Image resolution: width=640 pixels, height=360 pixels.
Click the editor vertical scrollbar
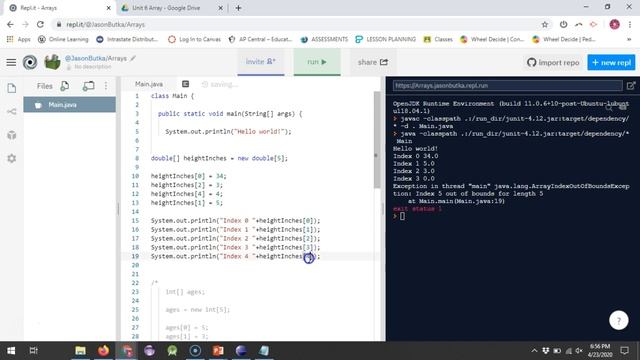[x=377, y=139]
